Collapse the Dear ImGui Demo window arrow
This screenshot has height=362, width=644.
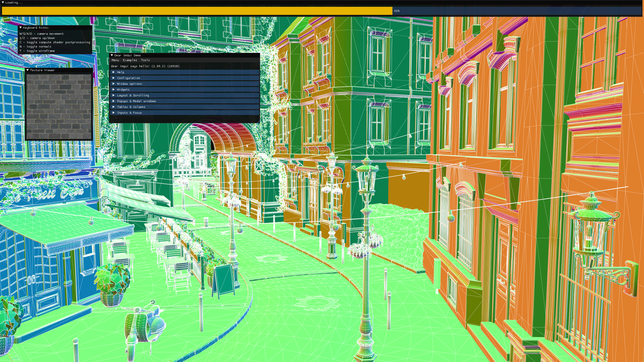(x=112, y=55)
